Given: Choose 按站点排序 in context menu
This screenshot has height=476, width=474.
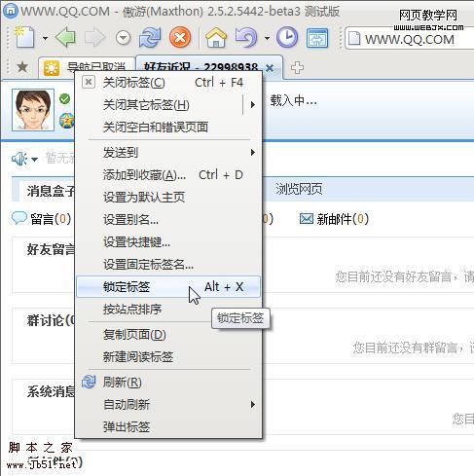Looking at the screenshot, I should 168,310.
